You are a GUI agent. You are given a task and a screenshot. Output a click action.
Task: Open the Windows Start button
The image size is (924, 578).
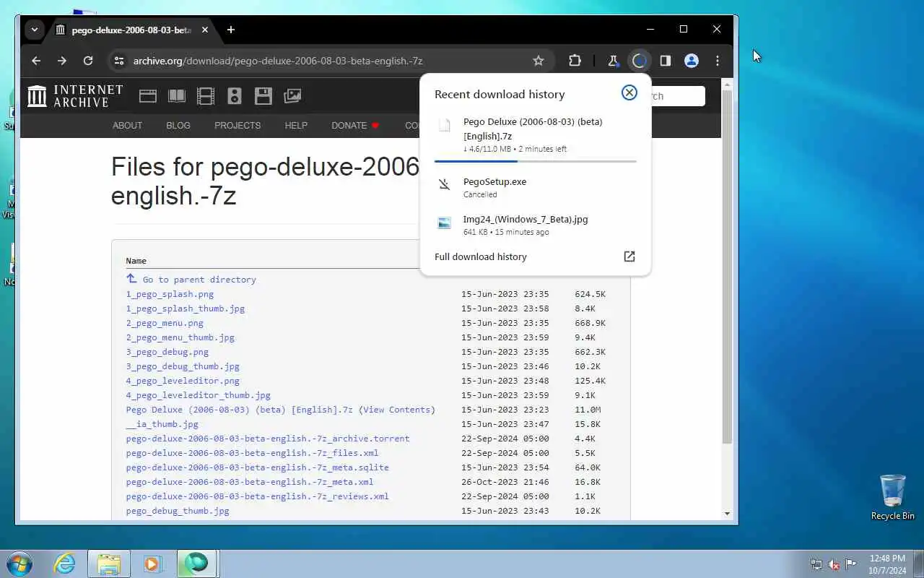(19, 564)
